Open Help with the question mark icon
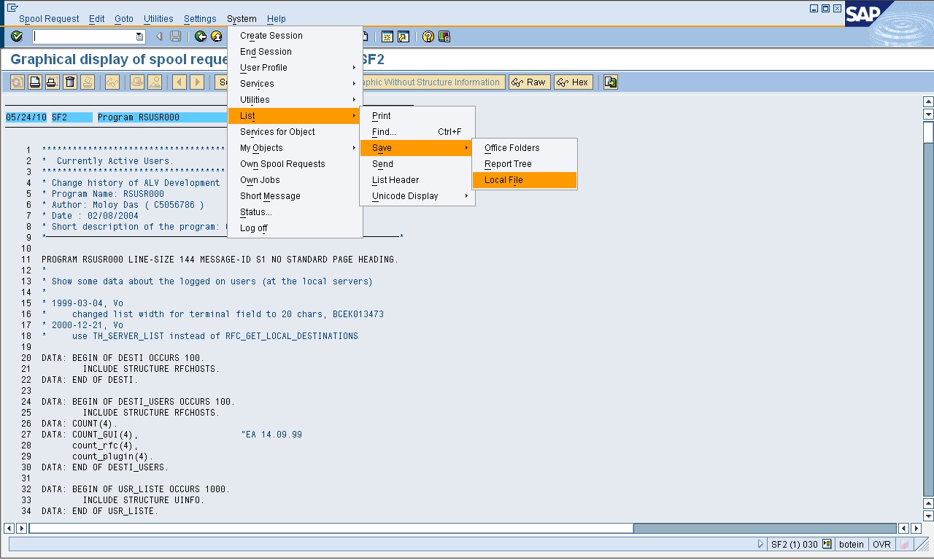The width and height of the screenshot is (934, 560). coord(428,36)
